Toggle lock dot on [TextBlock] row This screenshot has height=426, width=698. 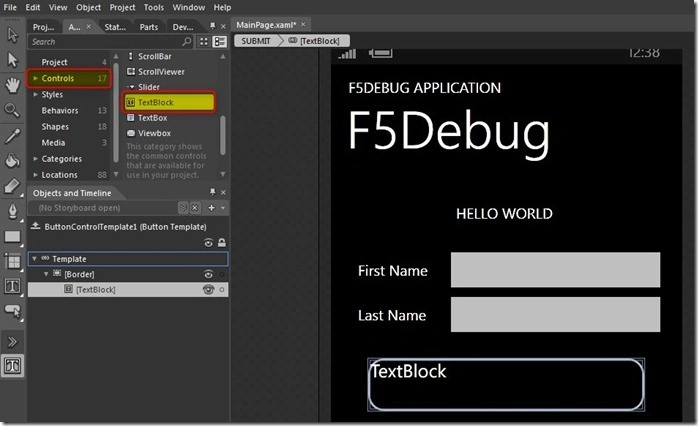click(x=222, y=290)
